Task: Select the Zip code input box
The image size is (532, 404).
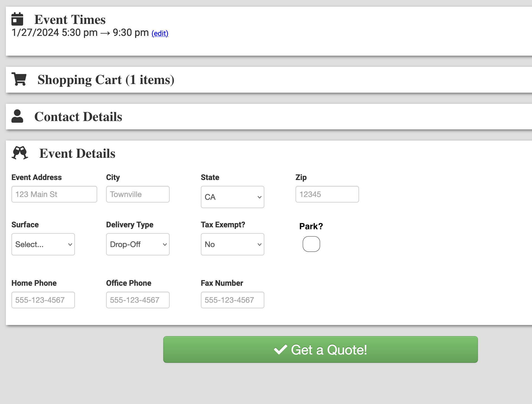Action: 327,194
